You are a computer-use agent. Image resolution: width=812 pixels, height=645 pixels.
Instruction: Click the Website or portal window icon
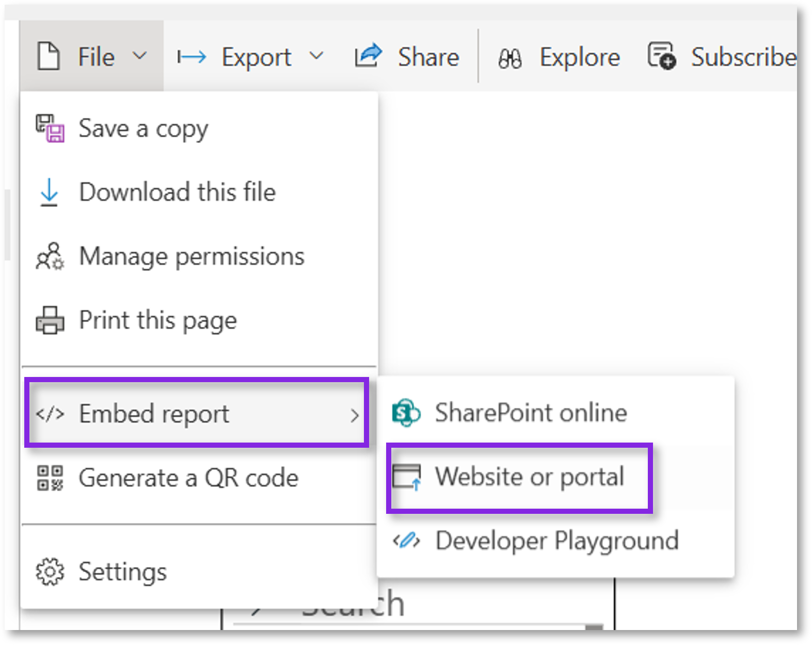click(407, 477)
